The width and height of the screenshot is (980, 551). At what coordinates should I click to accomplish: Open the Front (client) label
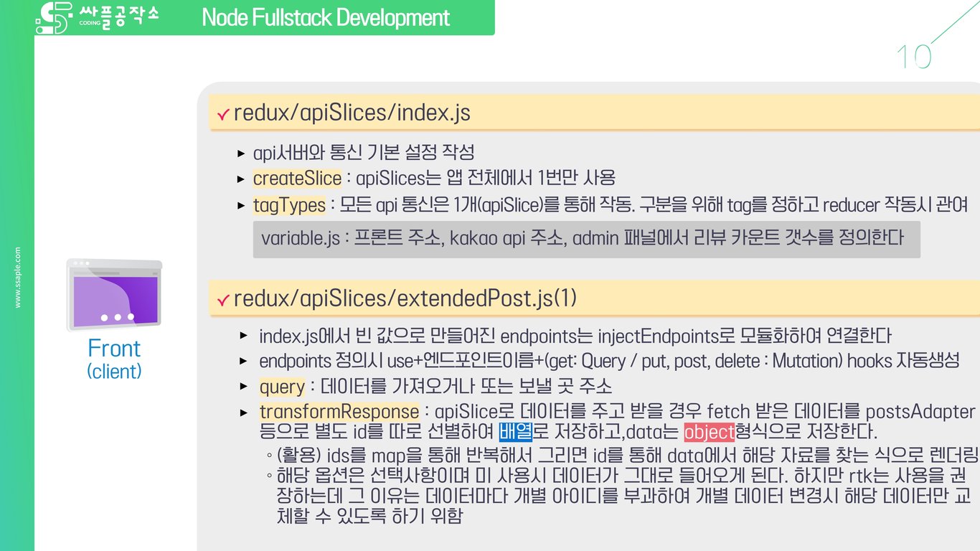click(113, 359)
